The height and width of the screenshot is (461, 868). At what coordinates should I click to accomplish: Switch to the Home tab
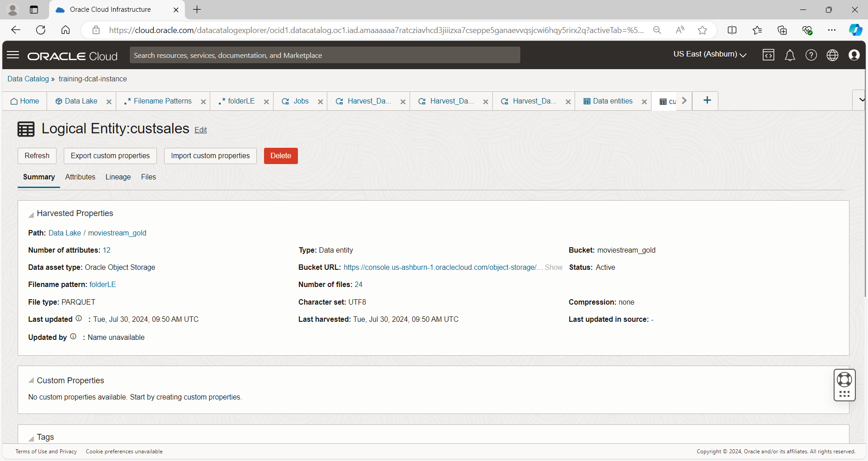[25, 101]
